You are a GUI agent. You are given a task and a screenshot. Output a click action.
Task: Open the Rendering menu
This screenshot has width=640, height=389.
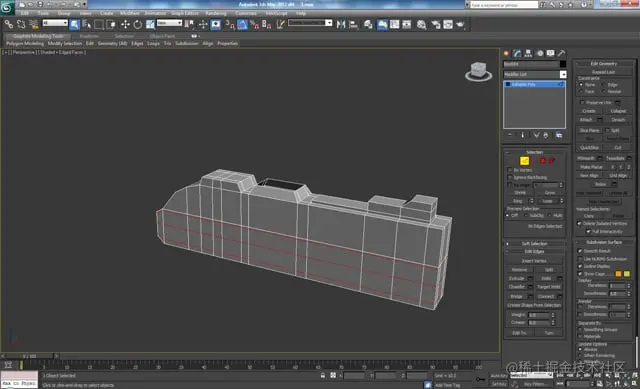[x=216, y=13]
